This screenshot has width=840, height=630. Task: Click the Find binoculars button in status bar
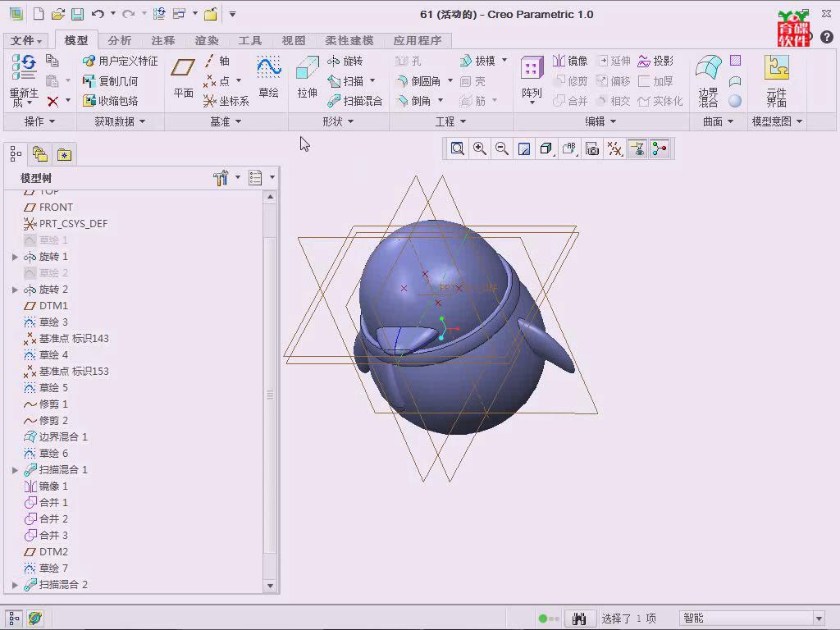pos(579,619)
